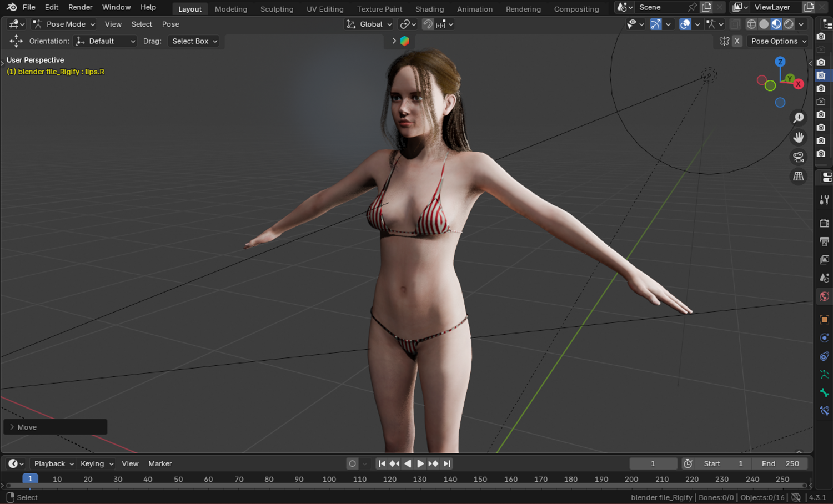833x504 pixels.
Task: Open the Render menu
Action: (81, 7)
